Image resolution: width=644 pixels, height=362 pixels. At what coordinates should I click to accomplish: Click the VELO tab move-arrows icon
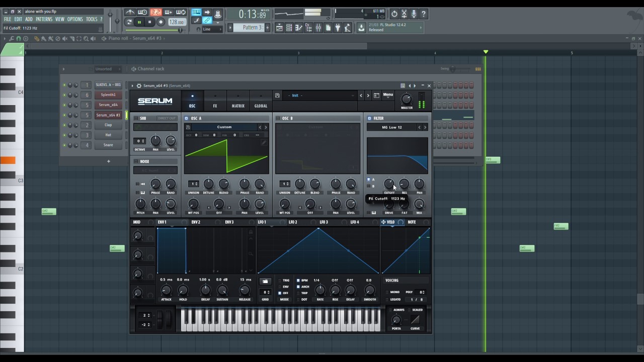tap(383, 222)
